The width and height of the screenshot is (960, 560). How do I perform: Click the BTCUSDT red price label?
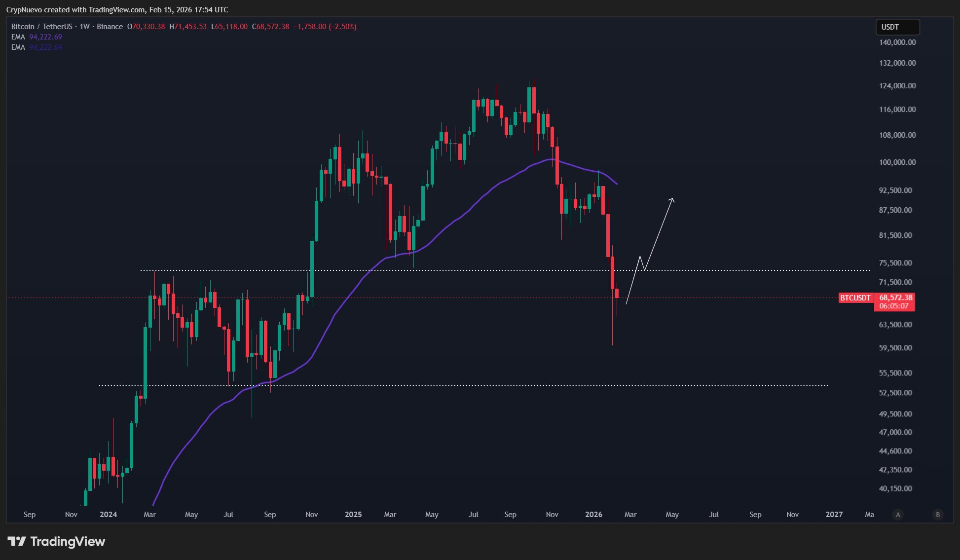click(856, 298)
